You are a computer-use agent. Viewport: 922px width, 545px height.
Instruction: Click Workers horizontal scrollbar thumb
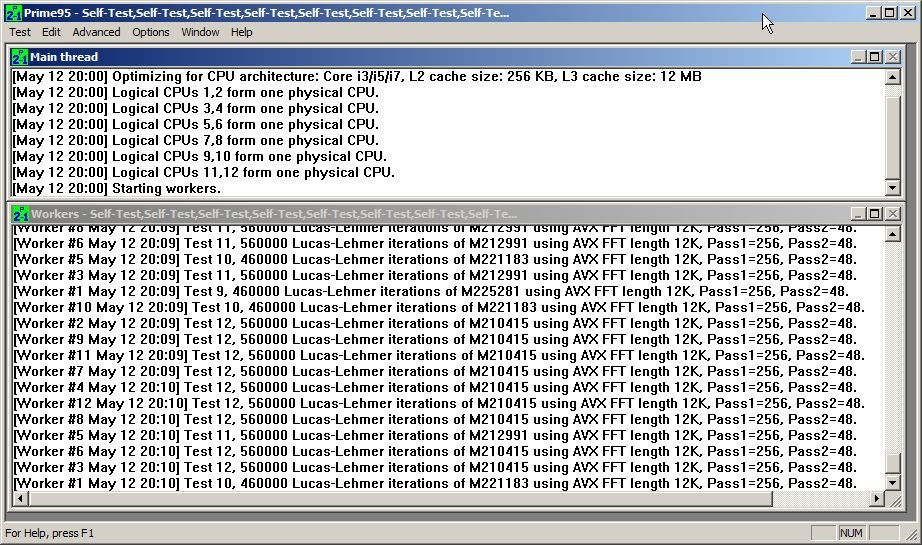click(x=400, y=499)
